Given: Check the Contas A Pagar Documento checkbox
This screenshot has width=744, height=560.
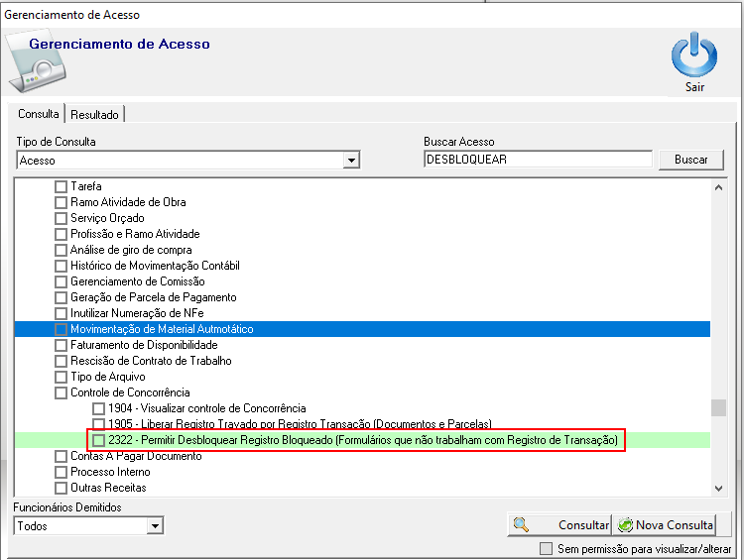Looking at the screenshot, I should (61, 456).
